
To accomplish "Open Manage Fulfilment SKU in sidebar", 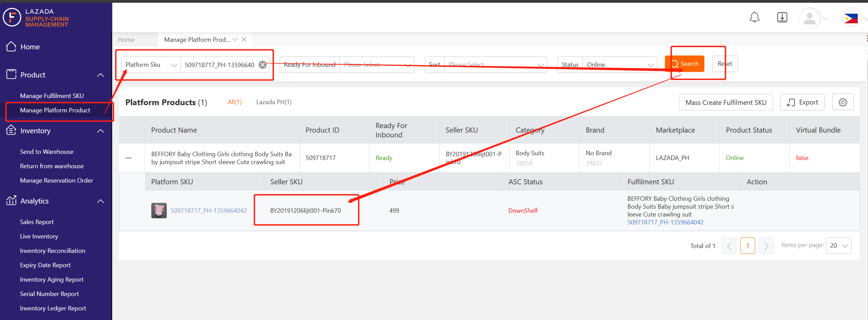I will (52, 96).
